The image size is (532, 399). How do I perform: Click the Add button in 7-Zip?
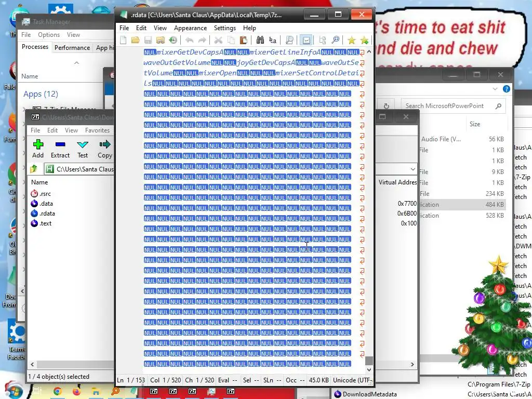point(38,149)
